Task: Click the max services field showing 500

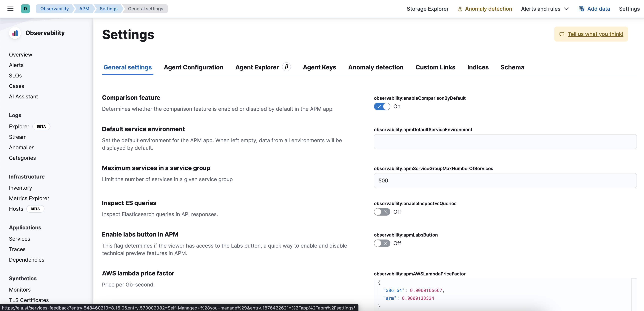Action: tap(505, 181)
